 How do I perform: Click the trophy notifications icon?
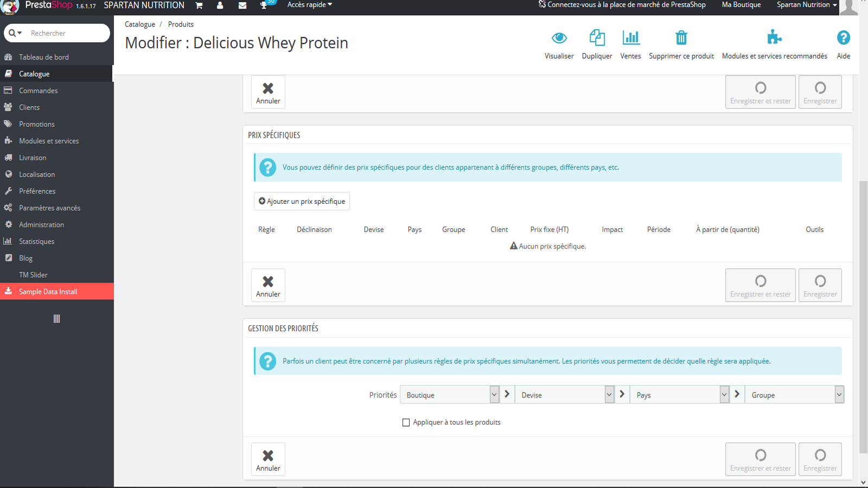pyautogui.click(x=264, y=5)
